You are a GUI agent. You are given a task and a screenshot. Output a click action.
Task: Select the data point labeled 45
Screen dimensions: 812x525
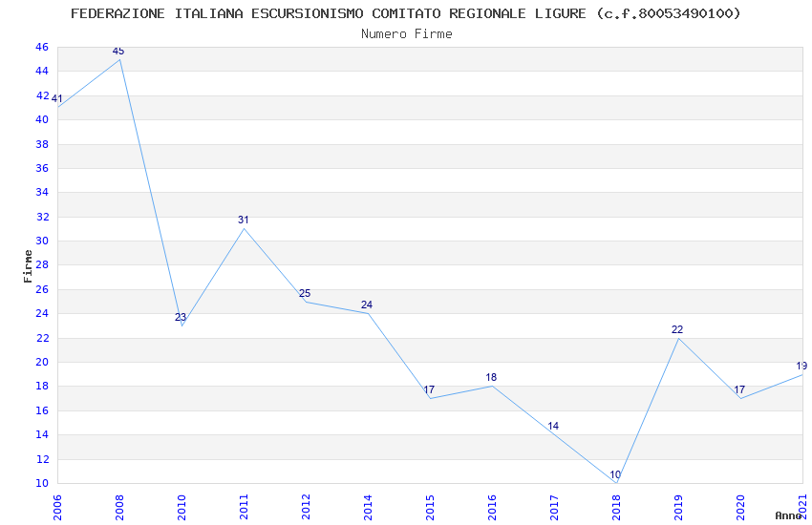(118, 51)
